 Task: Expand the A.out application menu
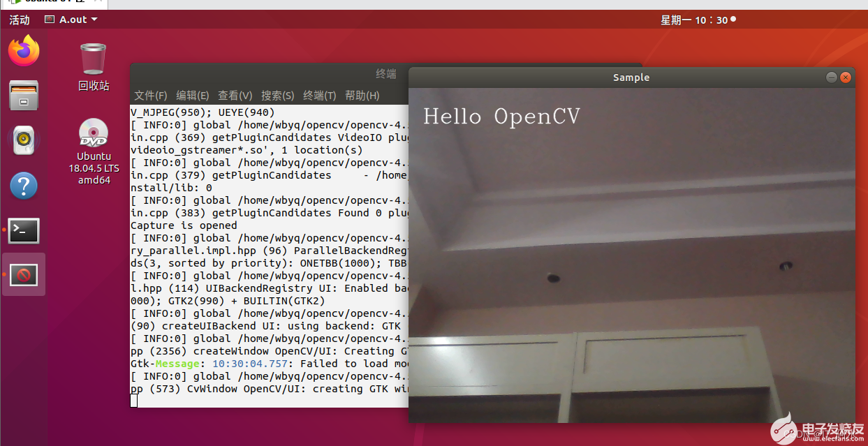click(71, 20)
